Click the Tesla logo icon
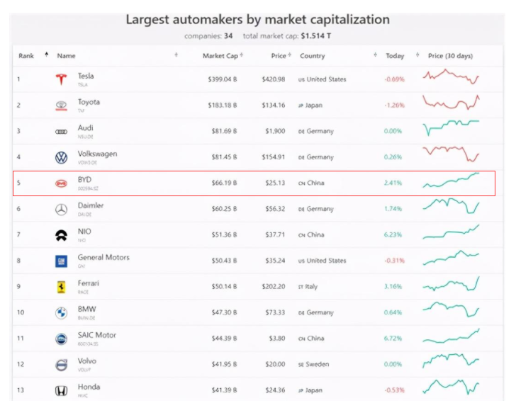This screenshot has width=516, height=420. (x=61, y=79)
